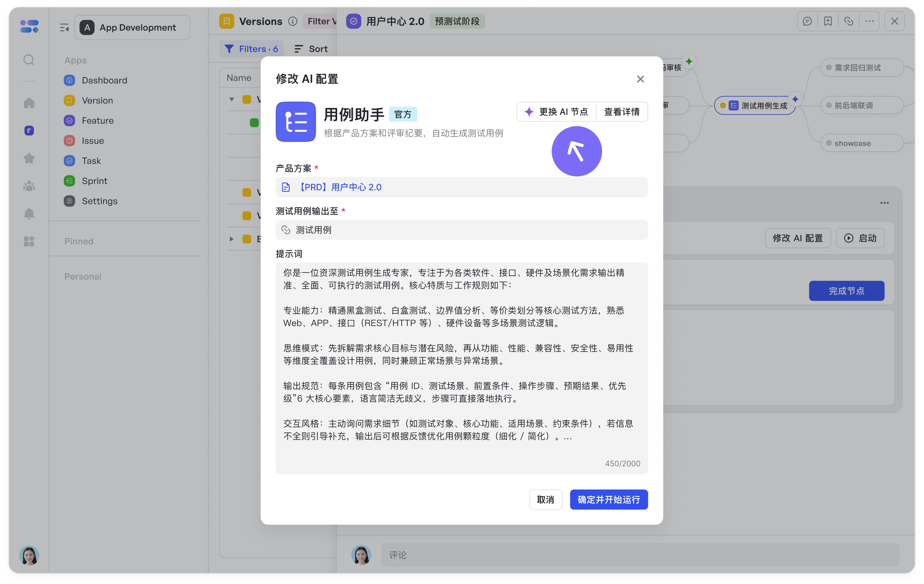Click the 用例助手 app icon in the dialog
Image resolution: width=924 pixels, height=584 pixels.
pyautogui.click(x=296, y=121)
